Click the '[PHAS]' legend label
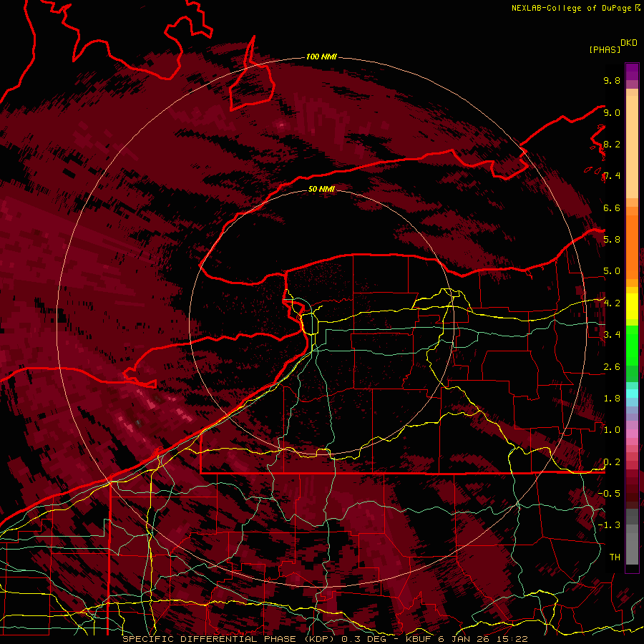The image size is (644, 644). coord(605,50)
